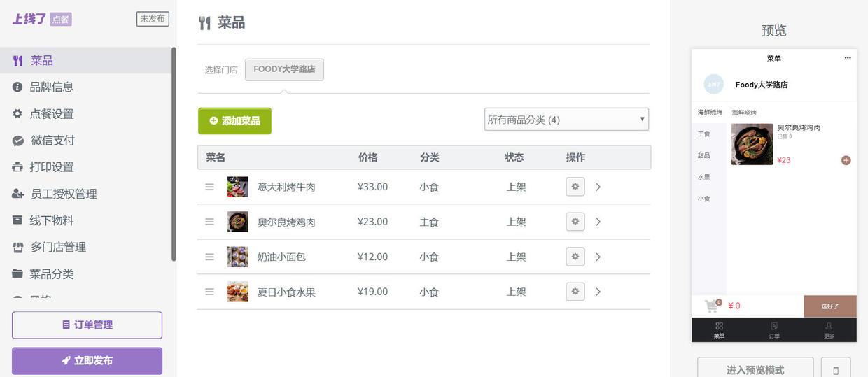
Task: Open the mobile phone preview icon button
Action: click(835, 369)
